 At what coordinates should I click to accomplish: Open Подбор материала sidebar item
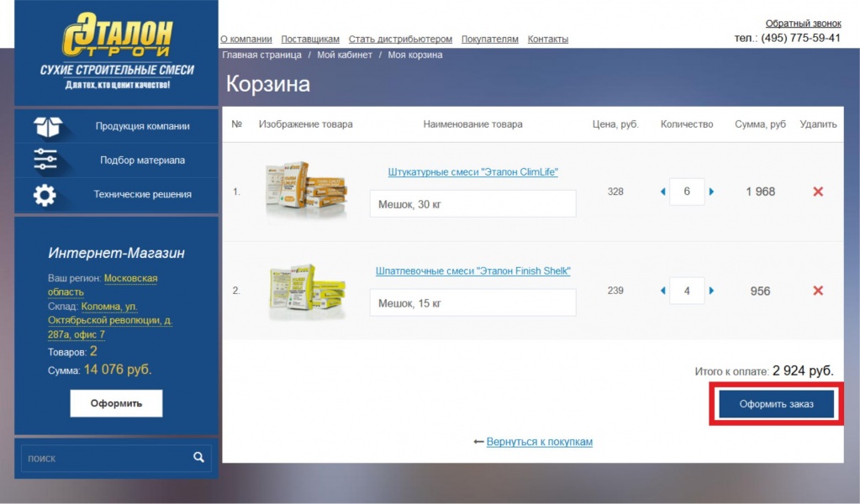coord(116,160)
